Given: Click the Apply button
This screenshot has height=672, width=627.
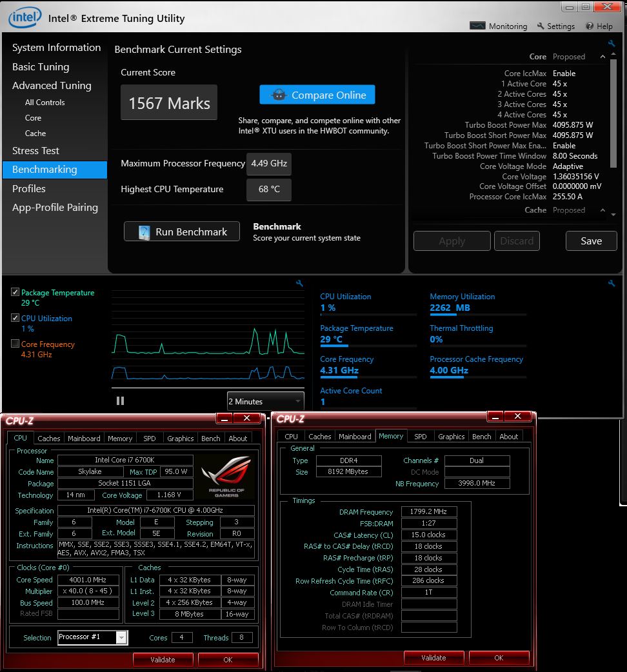Looking at the screenshot, I should pos(452,241).
